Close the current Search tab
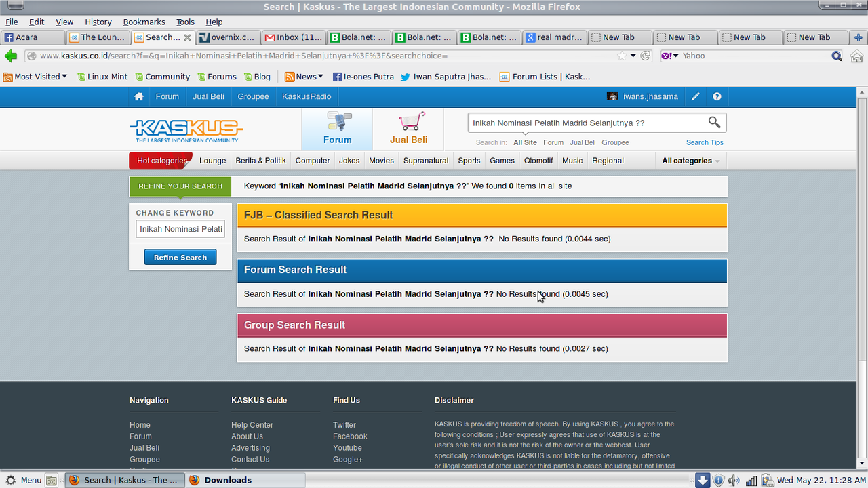868x488 pixels. (x=187, y=37)
